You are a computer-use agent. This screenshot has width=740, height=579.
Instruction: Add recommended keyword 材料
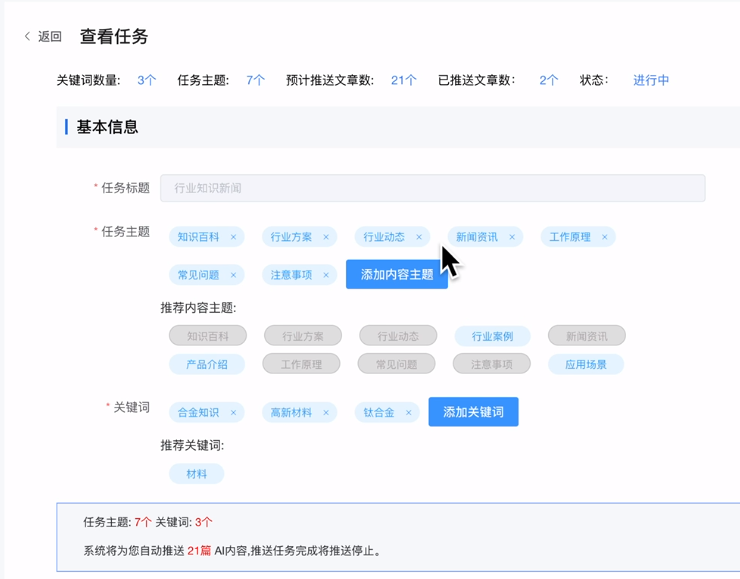(196, 474)
